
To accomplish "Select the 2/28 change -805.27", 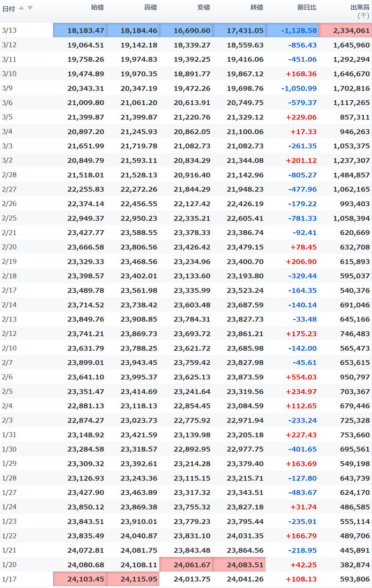I will (x=303, y=175).
